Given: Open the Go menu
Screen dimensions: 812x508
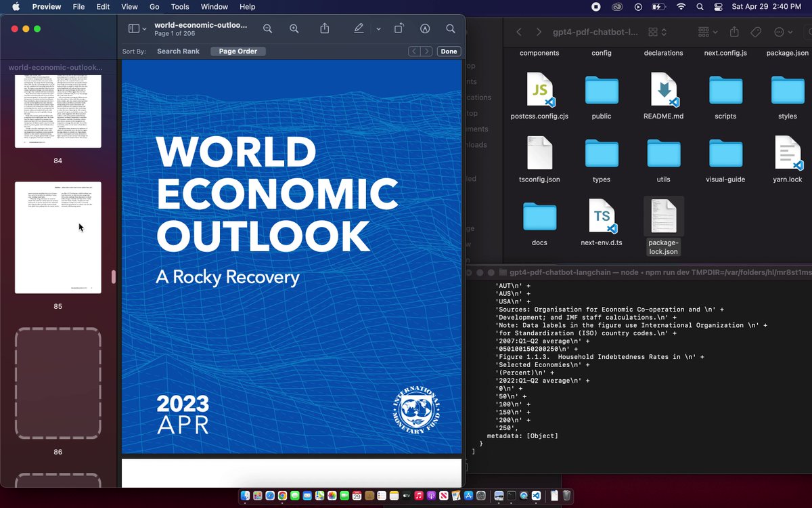Looking at the screenshot, I should tap(154, 7).
